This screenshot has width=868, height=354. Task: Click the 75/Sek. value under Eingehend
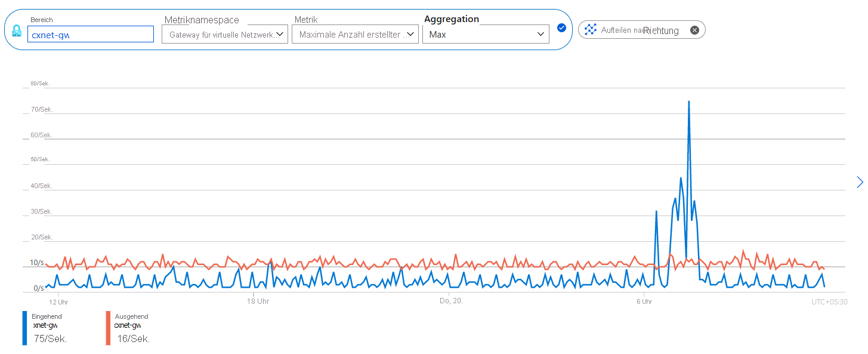coord(50,339)
